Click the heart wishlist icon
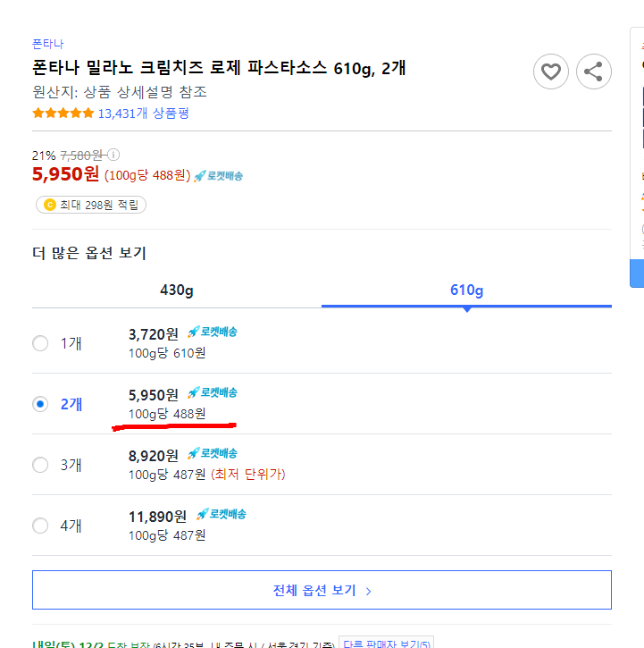This screenshot has width=644, height=648. click(x=550, y=72)
